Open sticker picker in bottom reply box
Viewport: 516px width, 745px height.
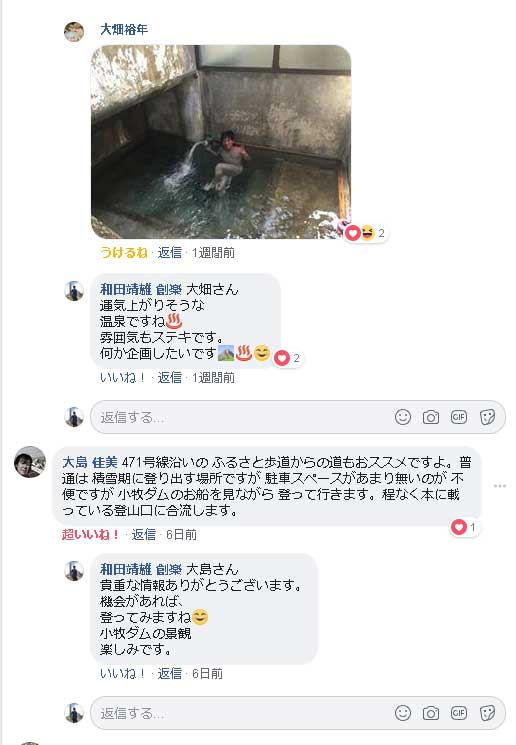point(487,713)
